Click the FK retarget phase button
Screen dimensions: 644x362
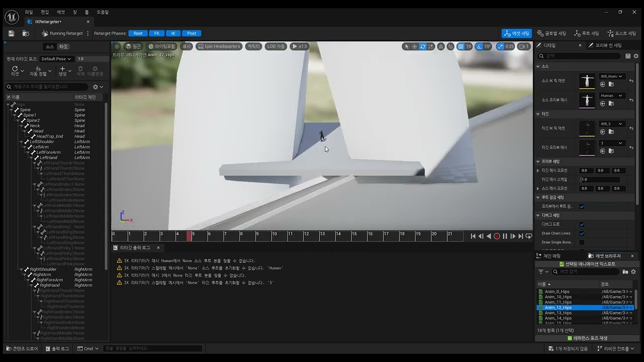click(x=156, y=33)
